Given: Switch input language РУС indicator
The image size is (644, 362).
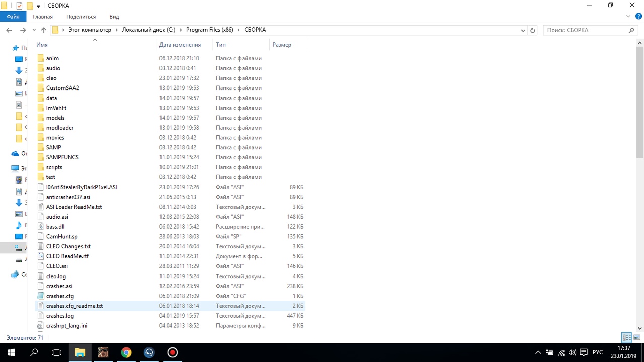Looking at the screenshot, I should tap(598, 352).
